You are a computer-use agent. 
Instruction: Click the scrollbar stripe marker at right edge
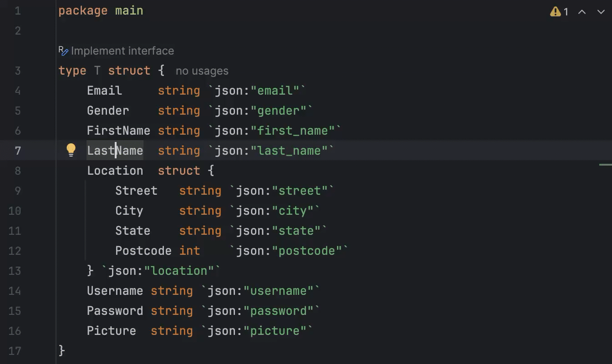click(x=605, y=164)
